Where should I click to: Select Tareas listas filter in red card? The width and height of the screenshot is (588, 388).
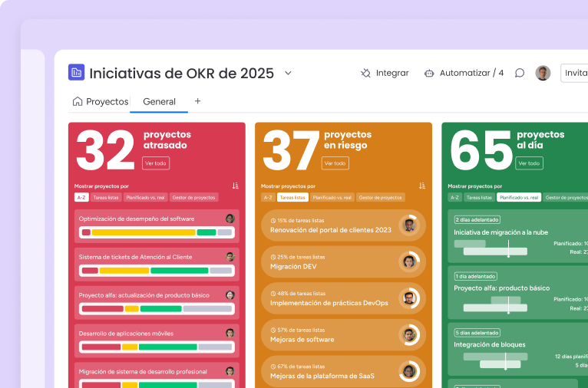(106, 197)
